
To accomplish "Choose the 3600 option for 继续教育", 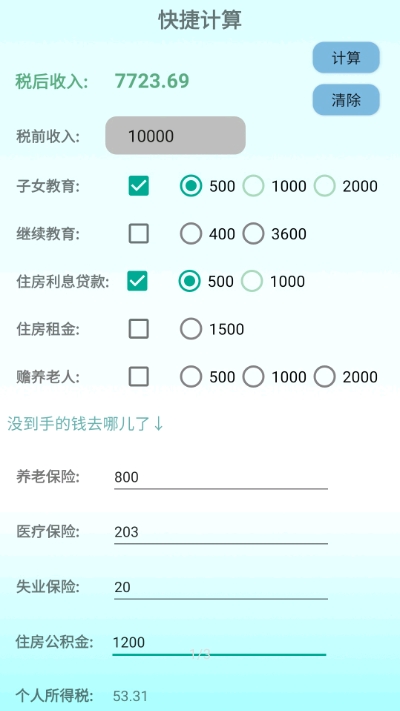I will click(275, 234).
